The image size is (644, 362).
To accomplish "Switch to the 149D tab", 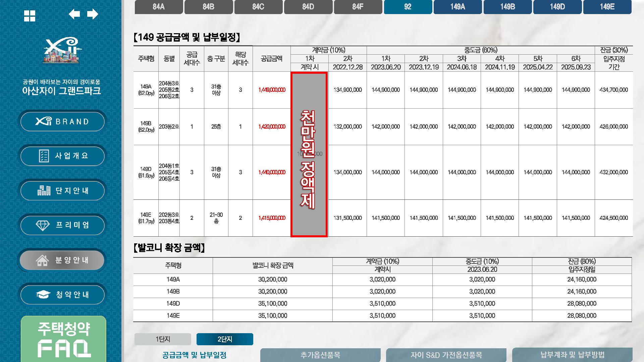I will 557,7.
